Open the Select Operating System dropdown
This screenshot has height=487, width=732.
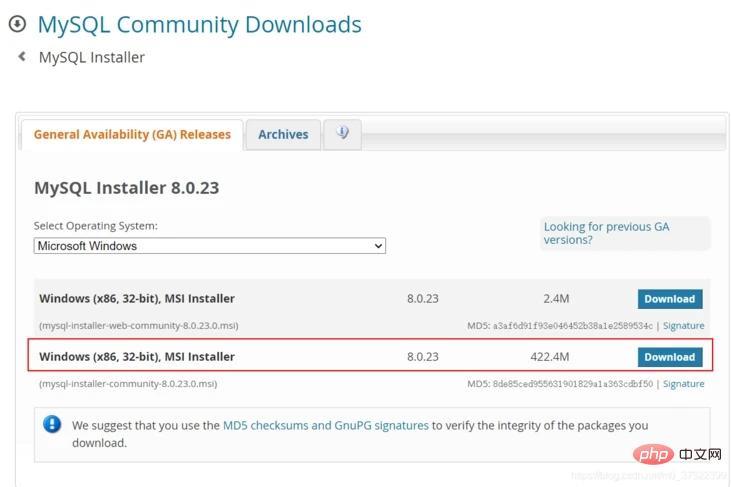pos(210,246)
